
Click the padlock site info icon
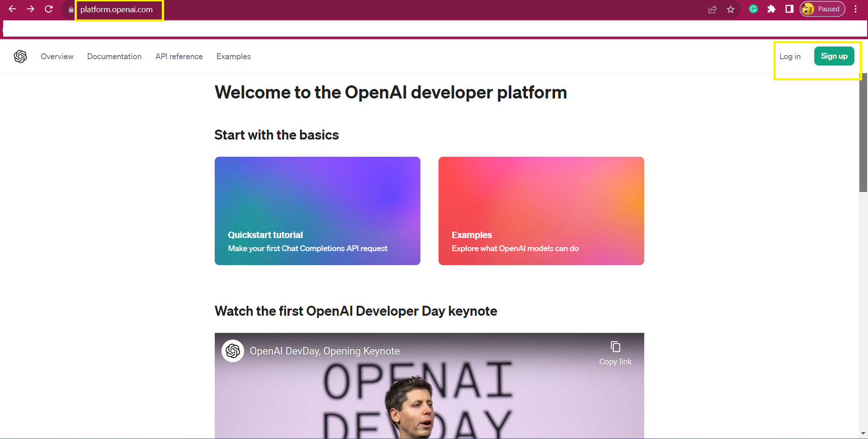click(71, 9)
